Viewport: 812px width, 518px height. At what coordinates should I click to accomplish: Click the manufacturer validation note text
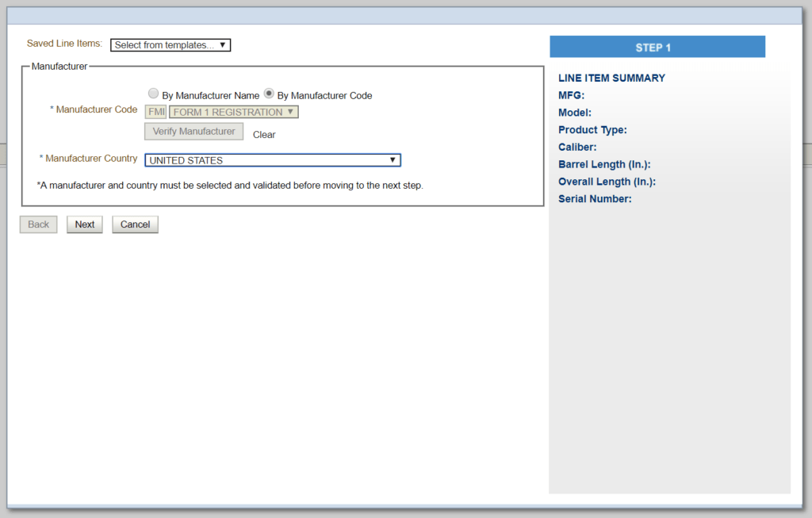tap(230, 186)
